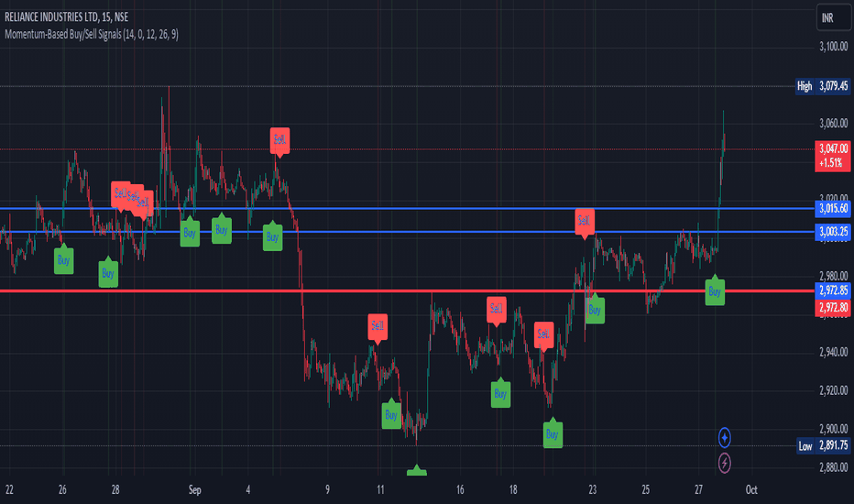Click the Sell marker between Sep 16 and 18
The height and width of the screenshot is (504, 854).
click(496, 310)
